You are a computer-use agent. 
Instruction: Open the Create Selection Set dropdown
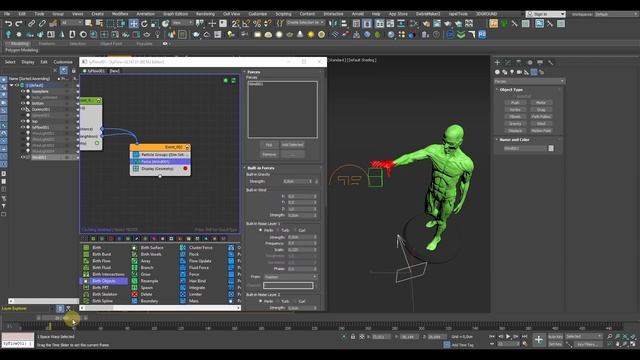click(x=305, y=22)
